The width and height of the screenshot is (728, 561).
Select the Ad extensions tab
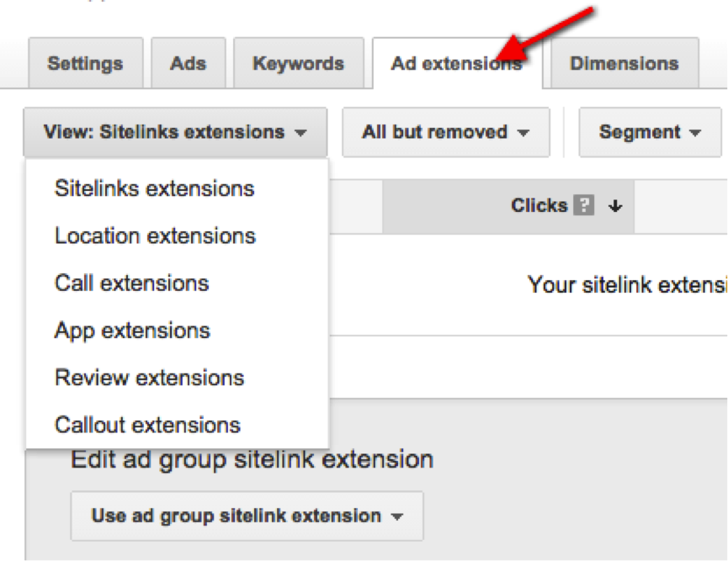click(457, 63)
